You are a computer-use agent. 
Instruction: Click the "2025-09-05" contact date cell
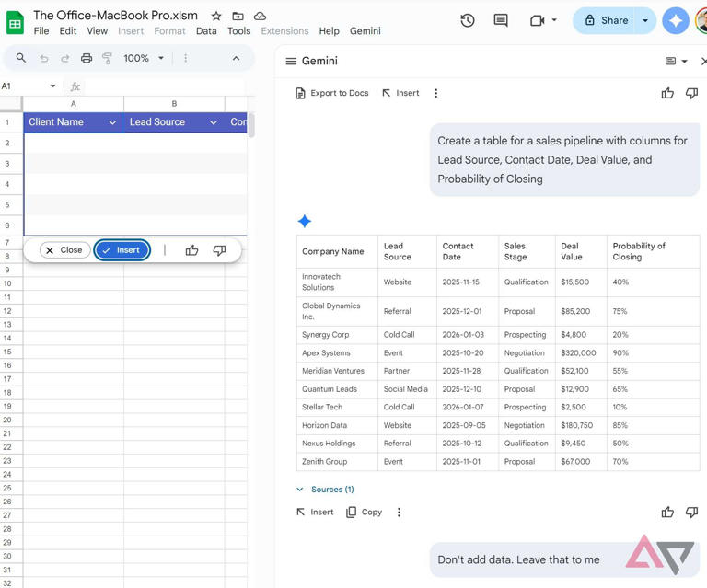[467, 425]
